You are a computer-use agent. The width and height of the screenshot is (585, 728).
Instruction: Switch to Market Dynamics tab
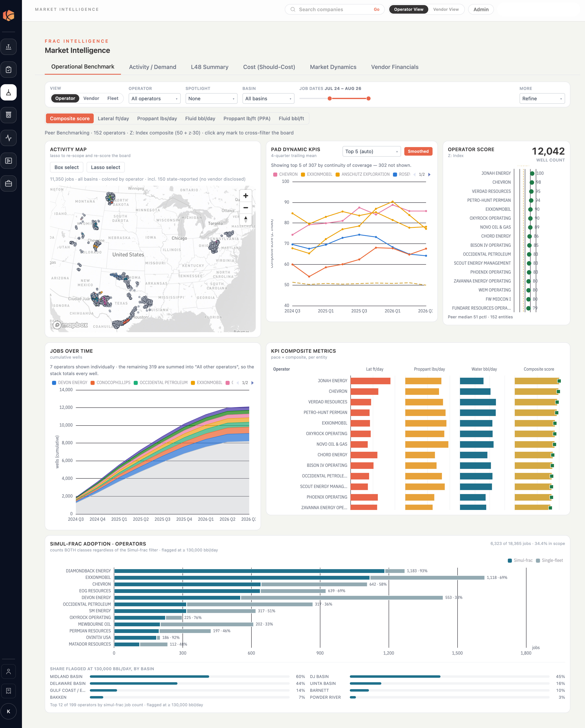pyautogui.click(x=333, y=67)
